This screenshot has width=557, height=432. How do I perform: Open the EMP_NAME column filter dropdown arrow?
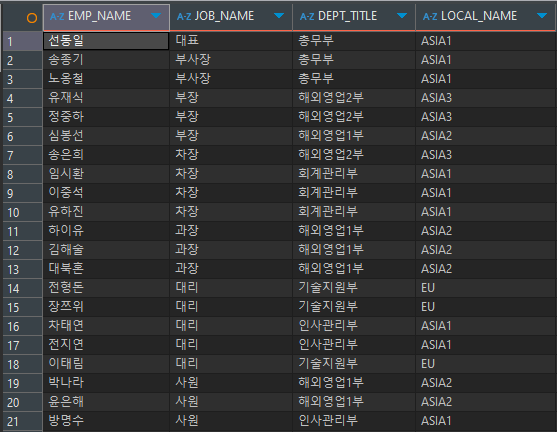click(x=156, y=16)
